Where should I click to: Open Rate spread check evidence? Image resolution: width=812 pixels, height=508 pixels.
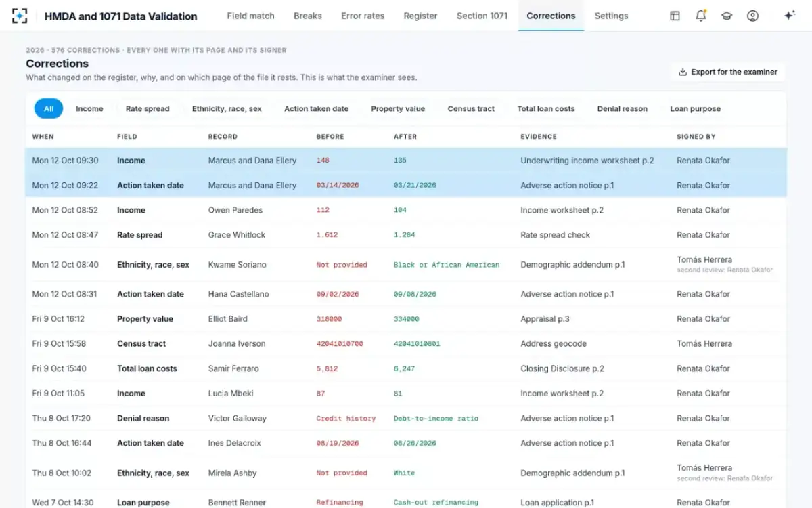(555, 235)
